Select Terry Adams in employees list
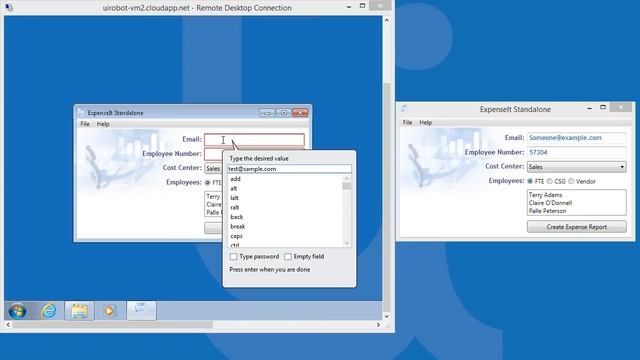 point(545,195)
